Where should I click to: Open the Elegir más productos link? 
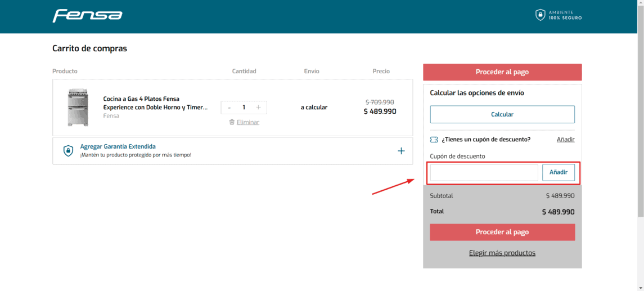tap(502, 253)
